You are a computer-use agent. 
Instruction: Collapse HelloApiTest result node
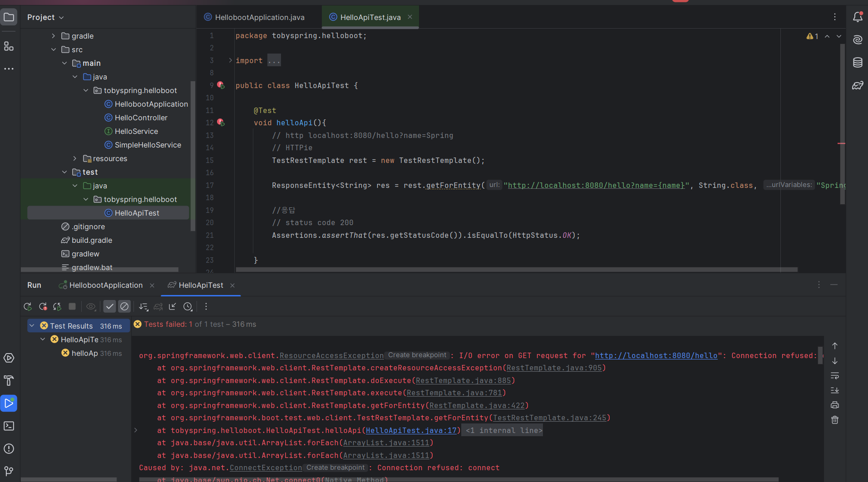(x=43, y=339)
